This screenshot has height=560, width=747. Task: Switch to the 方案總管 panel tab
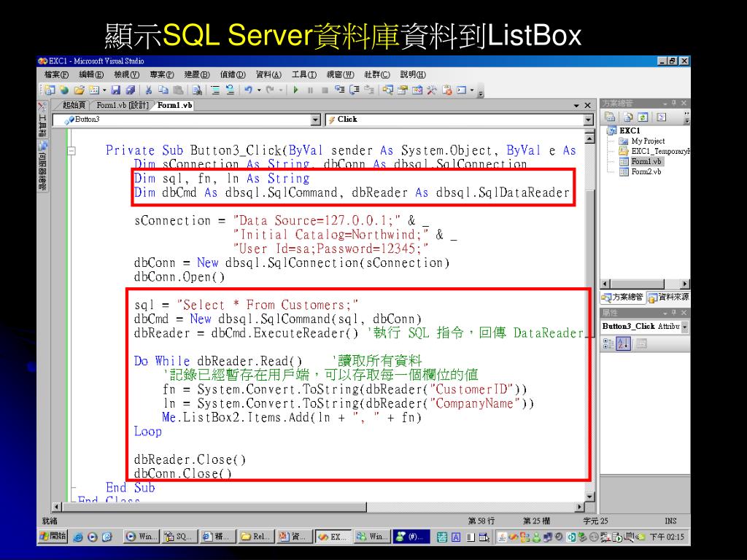click(623, 297)
